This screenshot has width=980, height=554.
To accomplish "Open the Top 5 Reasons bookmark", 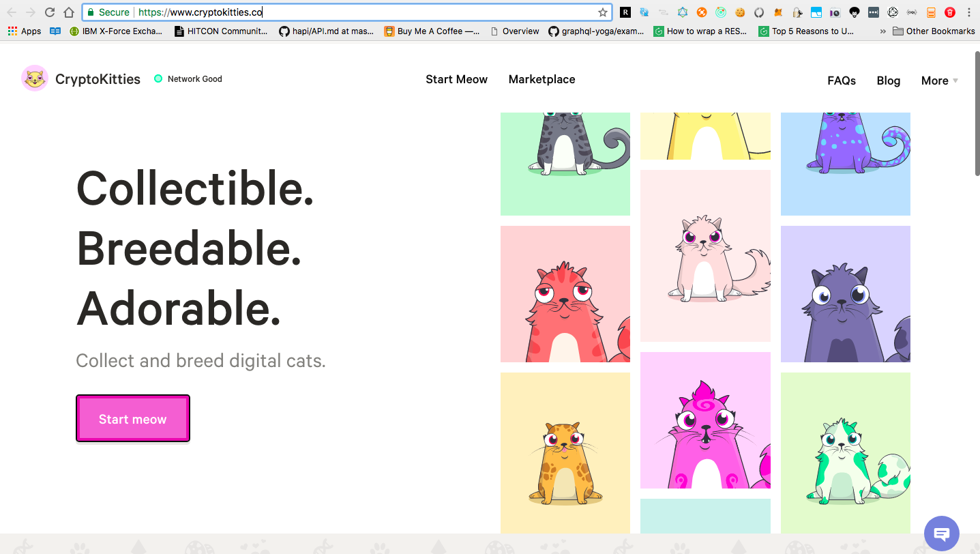I will click(807, 31).
